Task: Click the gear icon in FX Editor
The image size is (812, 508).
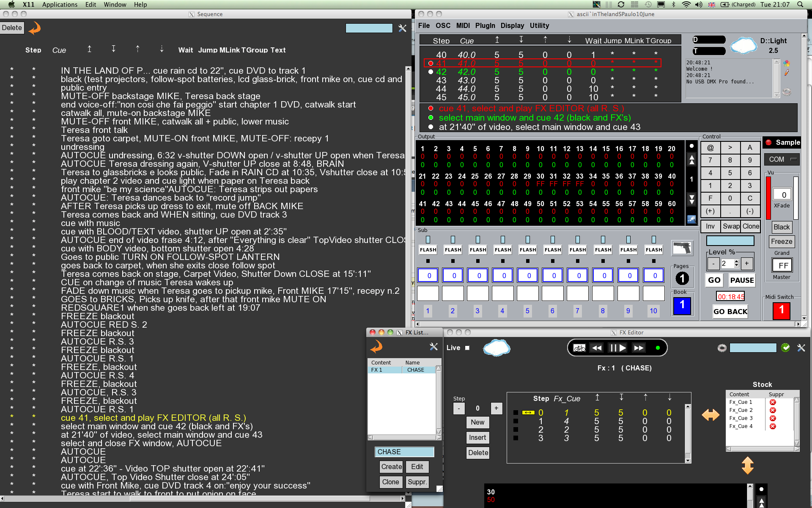Action: (x=722, y=348)
